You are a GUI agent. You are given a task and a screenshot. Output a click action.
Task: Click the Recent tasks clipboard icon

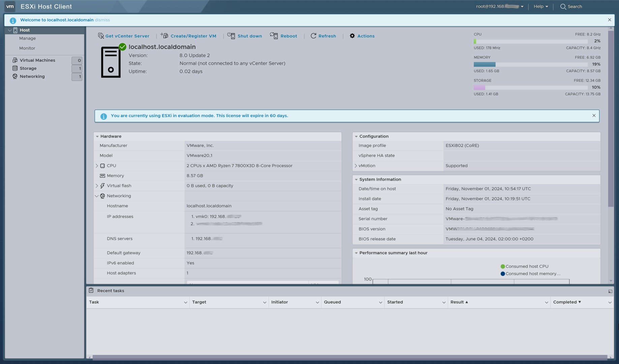pos(91,290)
